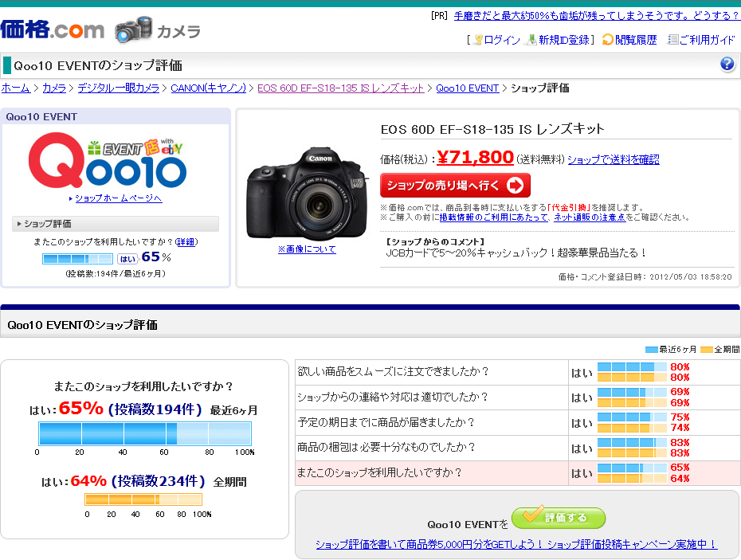Open ネット通販の注意点 link

(x=590, y=217)
